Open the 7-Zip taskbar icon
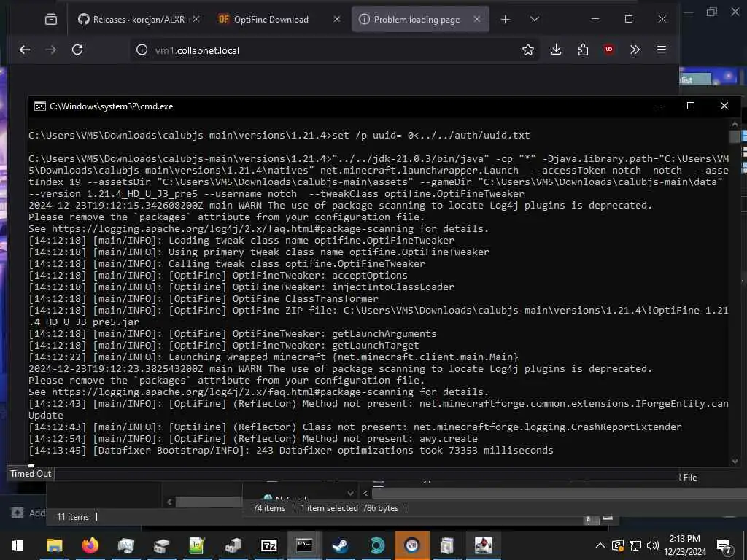Image resolution: width=747 pixels, height=560 pixels. click(268, 545)
